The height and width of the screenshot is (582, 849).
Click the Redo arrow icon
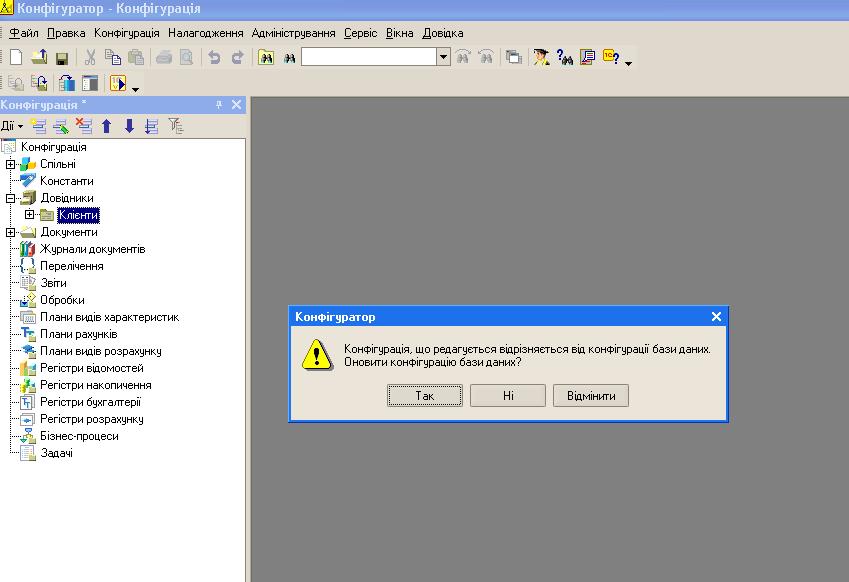point(237,57)
